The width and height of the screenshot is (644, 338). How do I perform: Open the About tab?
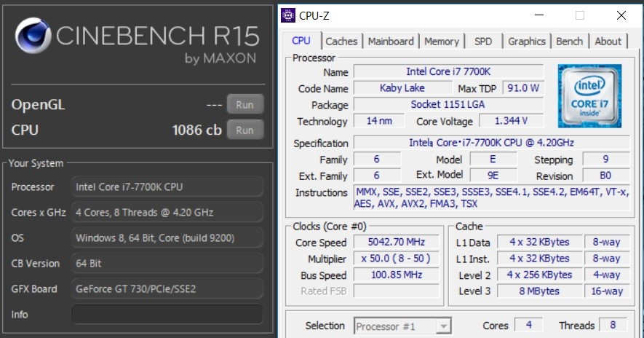pos(608,41)
